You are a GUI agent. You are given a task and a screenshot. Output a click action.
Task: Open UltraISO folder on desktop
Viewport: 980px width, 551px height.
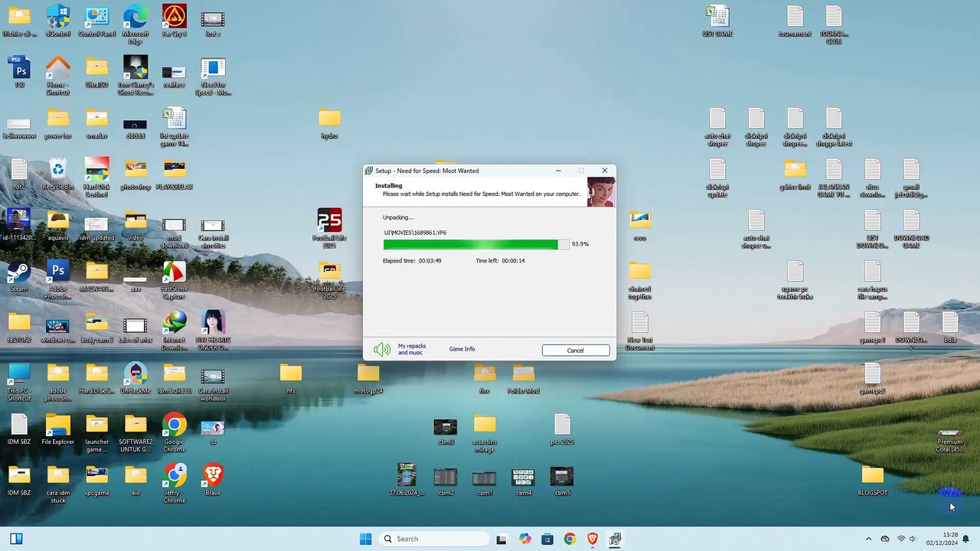pyautogui.click(x=96, y=73)
